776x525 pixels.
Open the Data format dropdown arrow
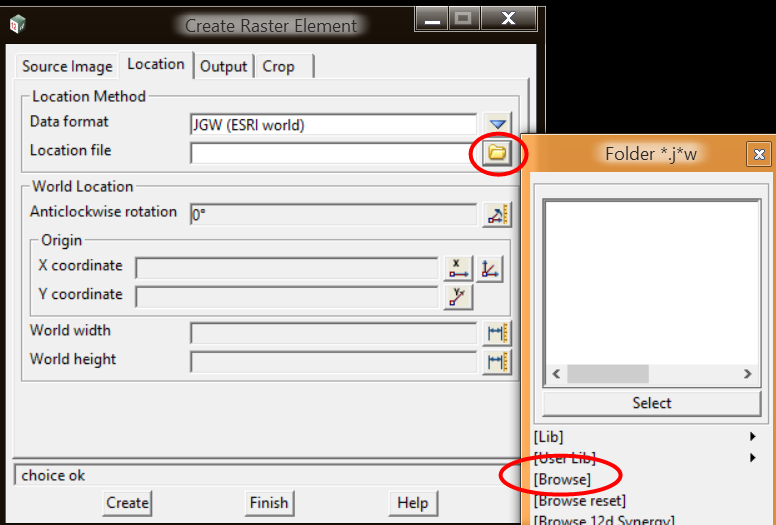point(497,124)
